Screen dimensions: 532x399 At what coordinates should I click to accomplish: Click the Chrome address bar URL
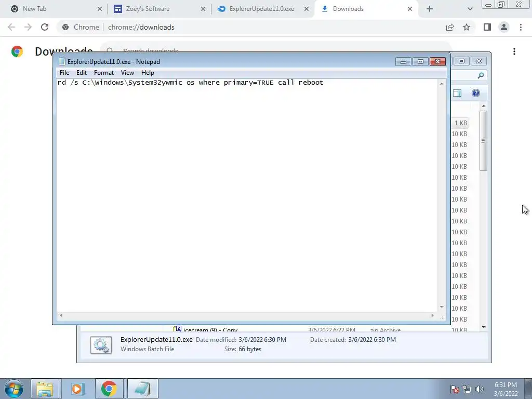141,27
